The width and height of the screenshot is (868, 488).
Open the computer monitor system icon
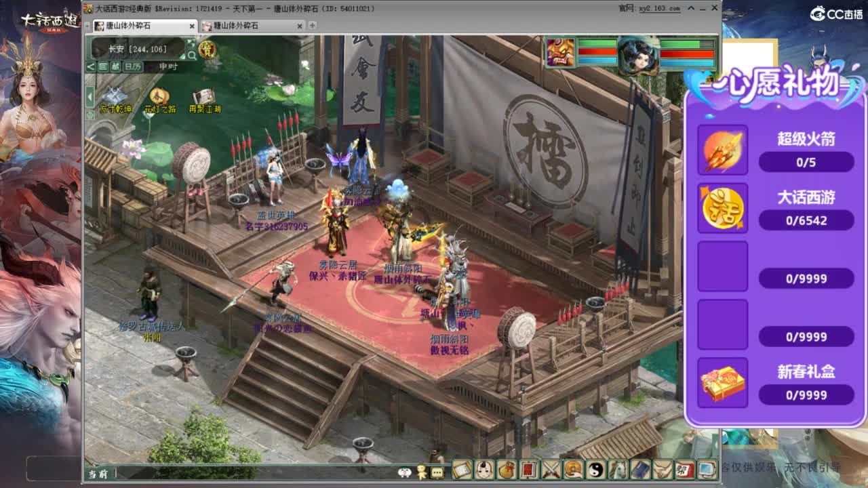[707, 469]
